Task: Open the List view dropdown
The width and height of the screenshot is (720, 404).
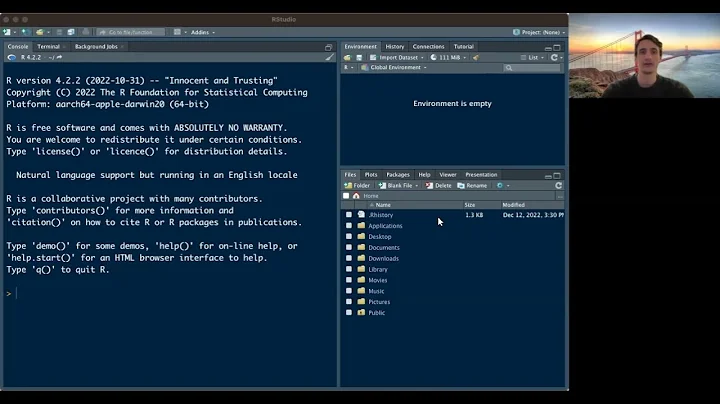Action: click(533, 57)
